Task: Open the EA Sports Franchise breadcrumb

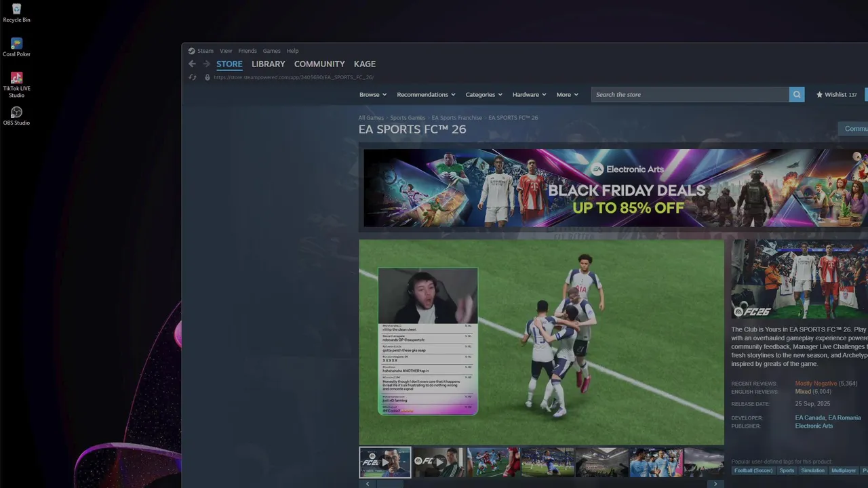Action: [x=457, y=118]
